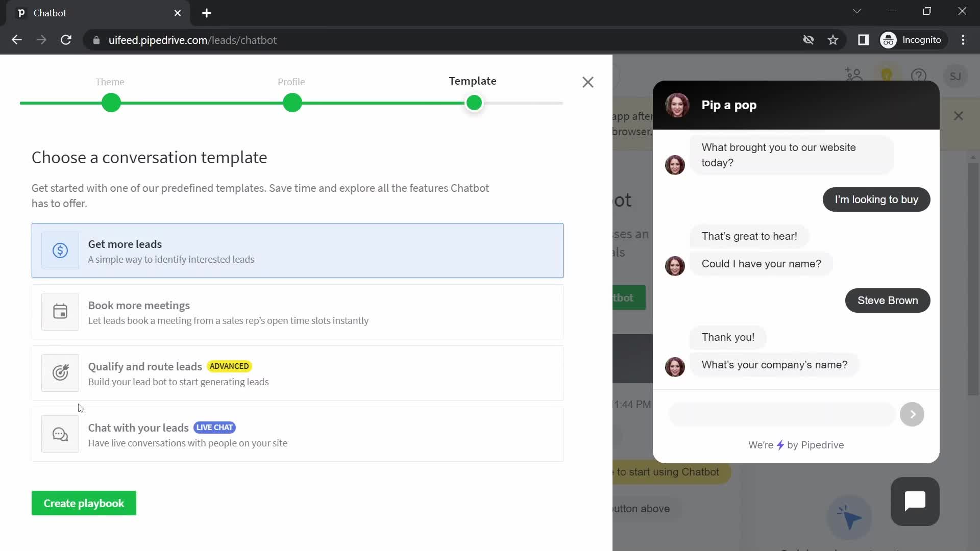
Task: Select the 'Book more meetings' template
Action: pos(298,312)
